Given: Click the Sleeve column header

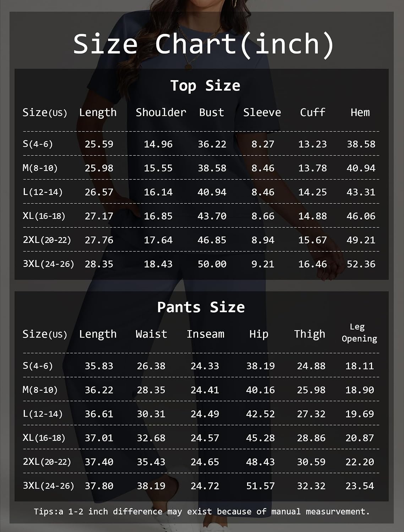Looking at the screenshot, I should (x=262, y=112).
